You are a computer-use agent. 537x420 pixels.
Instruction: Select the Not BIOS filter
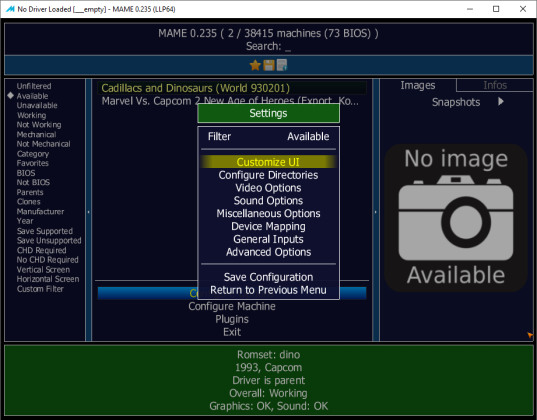(33, 183)
